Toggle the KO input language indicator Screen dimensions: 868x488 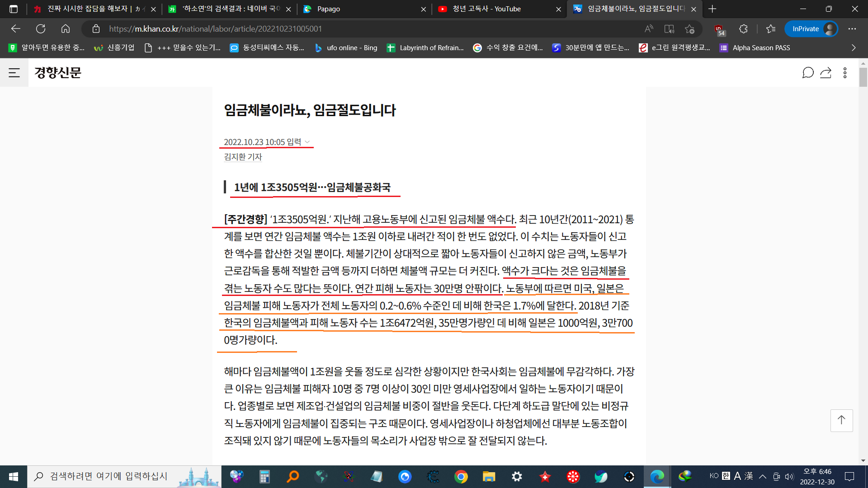pyautogui.click(x=714, y=476)
